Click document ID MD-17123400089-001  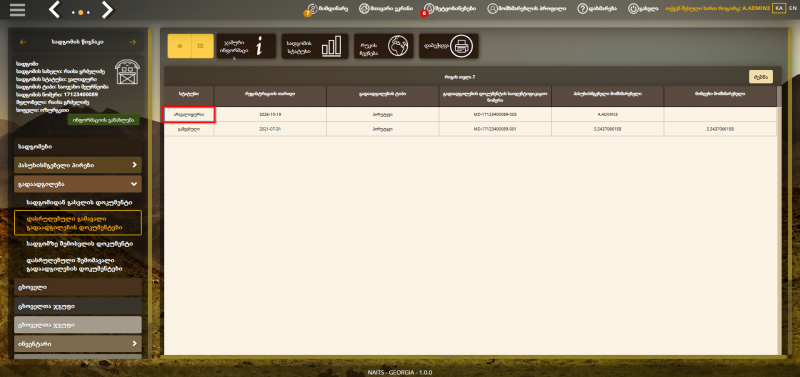(495, 130)
